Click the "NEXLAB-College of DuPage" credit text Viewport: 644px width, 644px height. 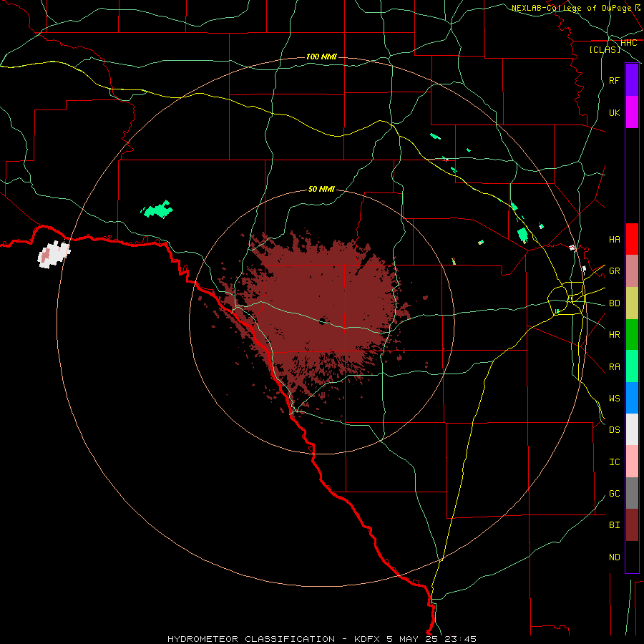click(571, 8)
